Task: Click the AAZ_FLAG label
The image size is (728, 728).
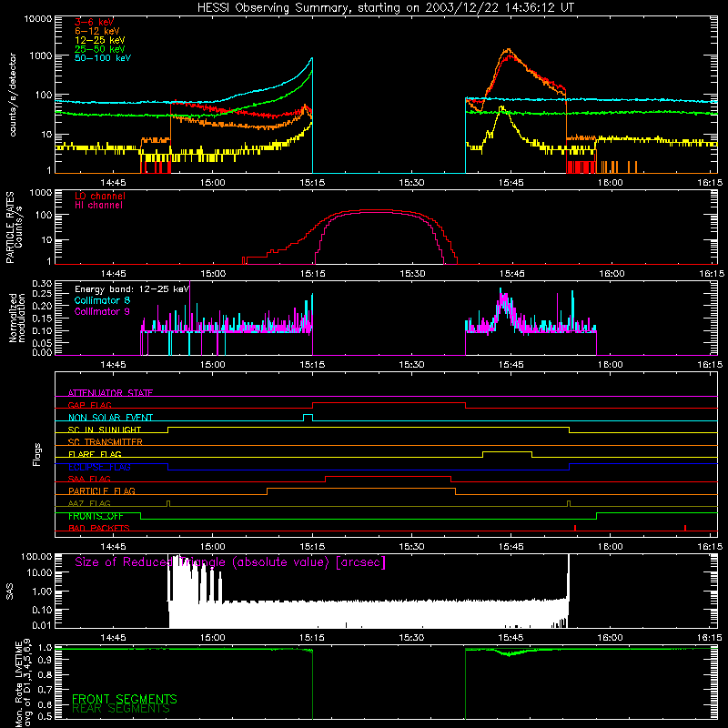Action: pos(89,503)
